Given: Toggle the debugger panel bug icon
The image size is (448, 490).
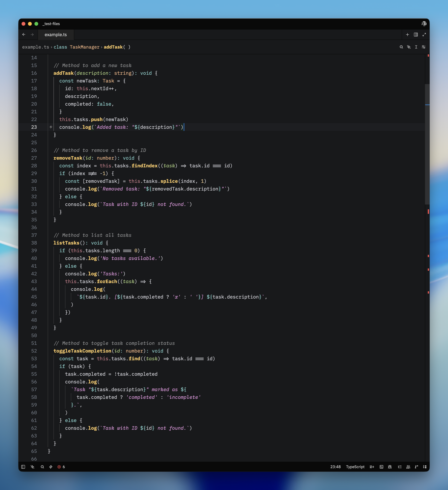Looking at the screenshot, I should point(390,467).
